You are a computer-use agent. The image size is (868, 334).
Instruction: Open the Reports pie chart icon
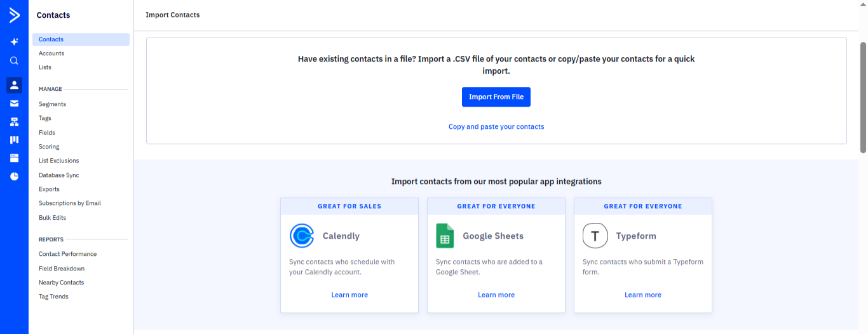[x=14, y=177]
